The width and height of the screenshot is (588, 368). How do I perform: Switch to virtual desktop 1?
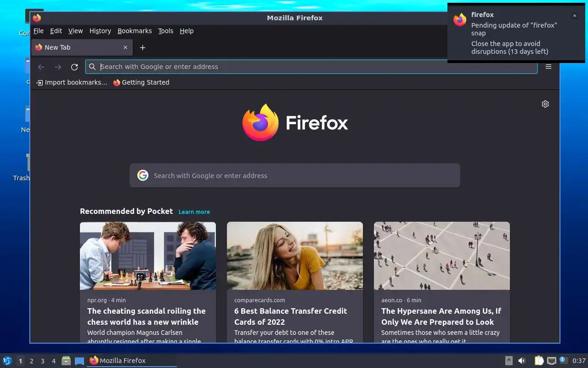(20, 361)
